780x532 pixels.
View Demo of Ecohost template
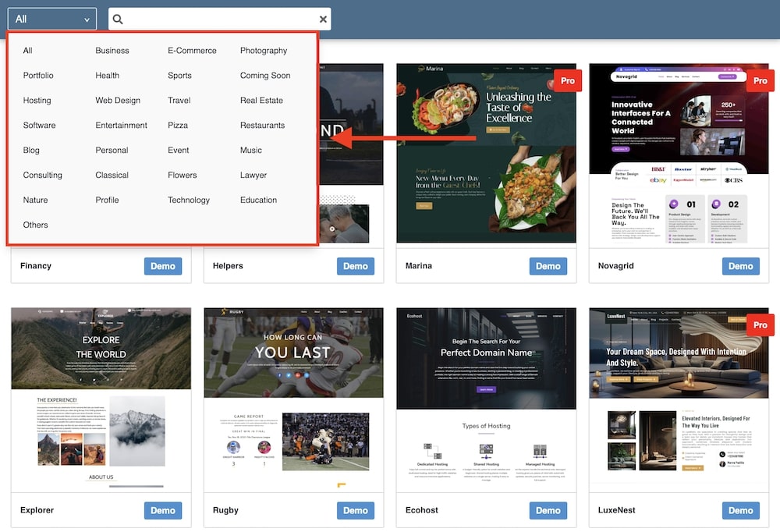(x=548, y=510)
